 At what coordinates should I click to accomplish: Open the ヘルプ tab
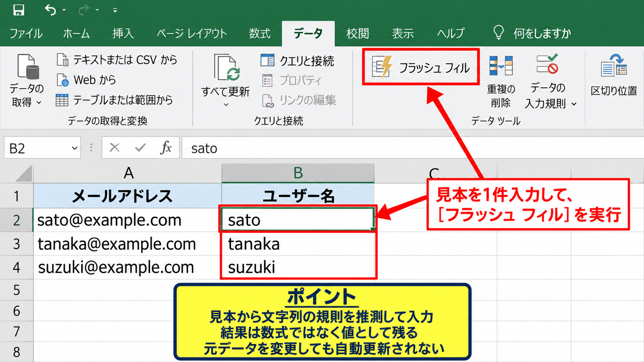(x=451, y=33)
